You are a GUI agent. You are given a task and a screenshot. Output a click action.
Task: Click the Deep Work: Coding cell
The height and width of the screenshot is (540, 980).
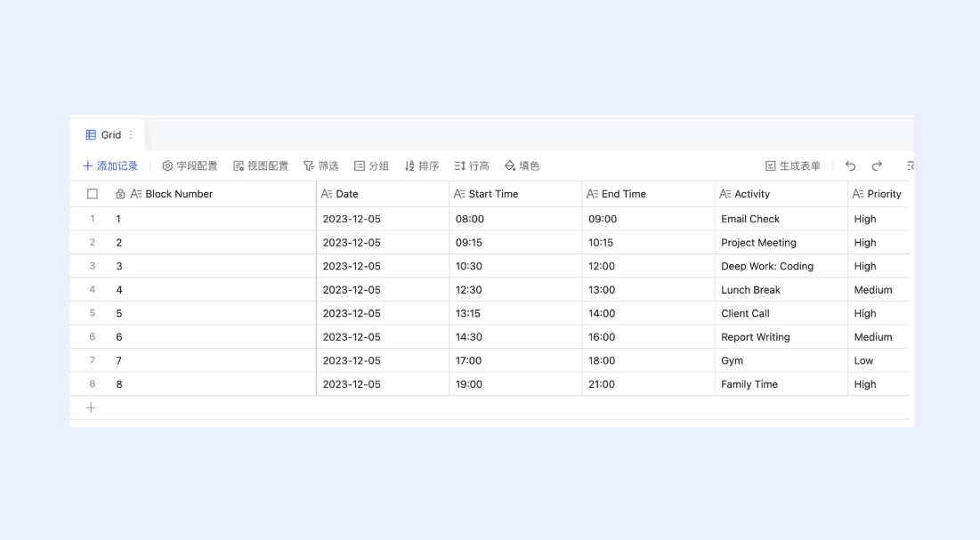coord(782,266)
